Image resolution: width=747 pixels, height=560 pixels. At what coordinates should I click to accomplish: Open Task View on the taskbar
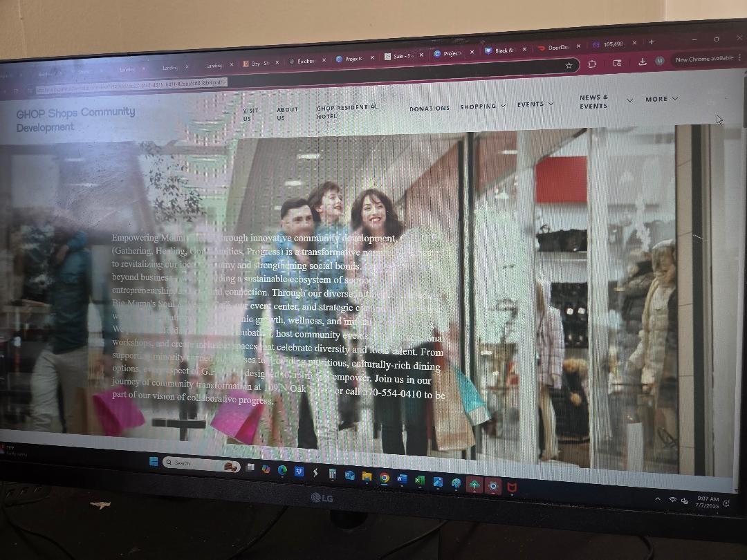[x=250, y=467]
